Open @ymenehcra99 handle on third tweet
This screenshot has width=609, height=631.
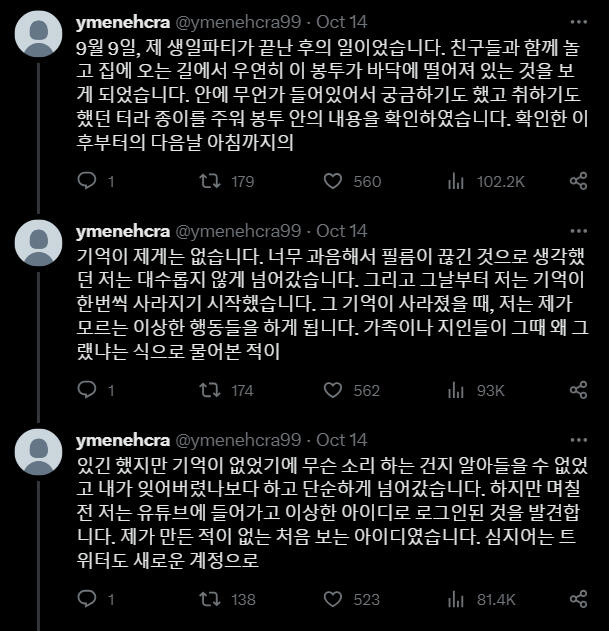point(238,440)
